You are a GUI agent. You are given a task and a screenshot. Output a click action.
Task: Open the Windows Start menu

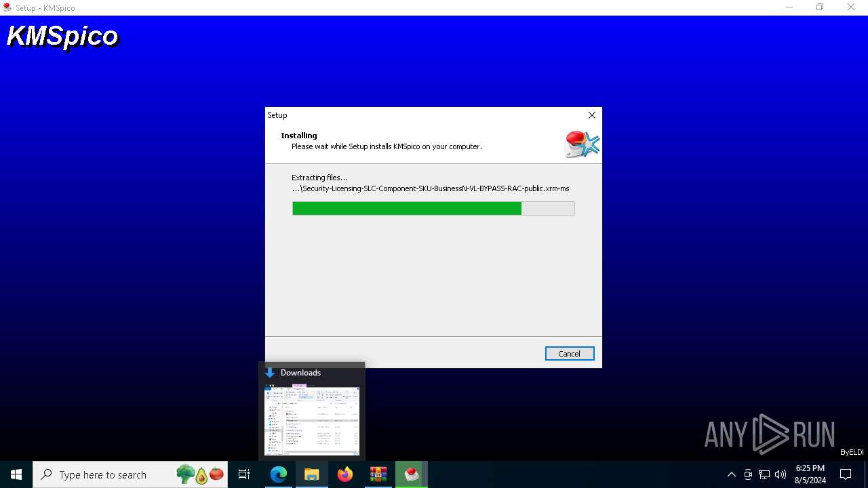coord(16,474)
